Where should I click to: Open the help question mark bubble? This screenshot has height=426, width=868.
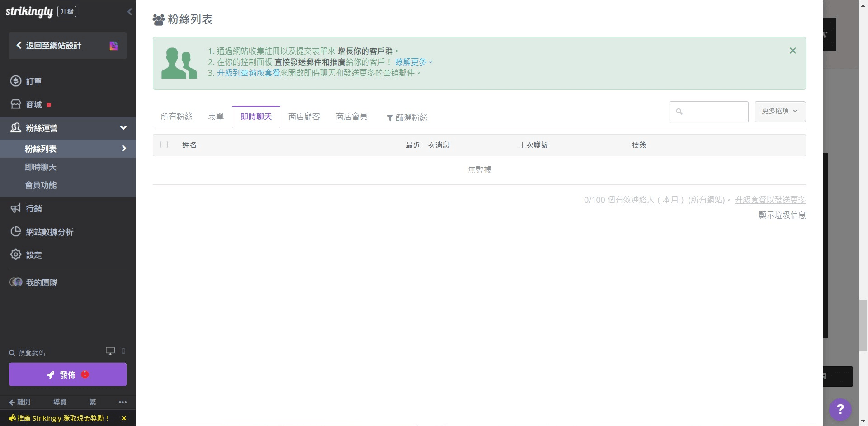(x=840, y=409)
